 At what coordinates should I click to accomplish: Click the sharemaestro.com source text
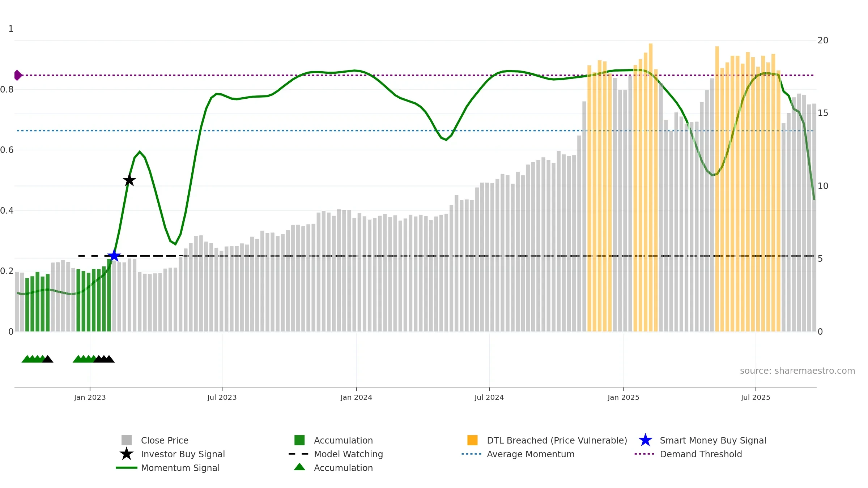tap(797, 371)
